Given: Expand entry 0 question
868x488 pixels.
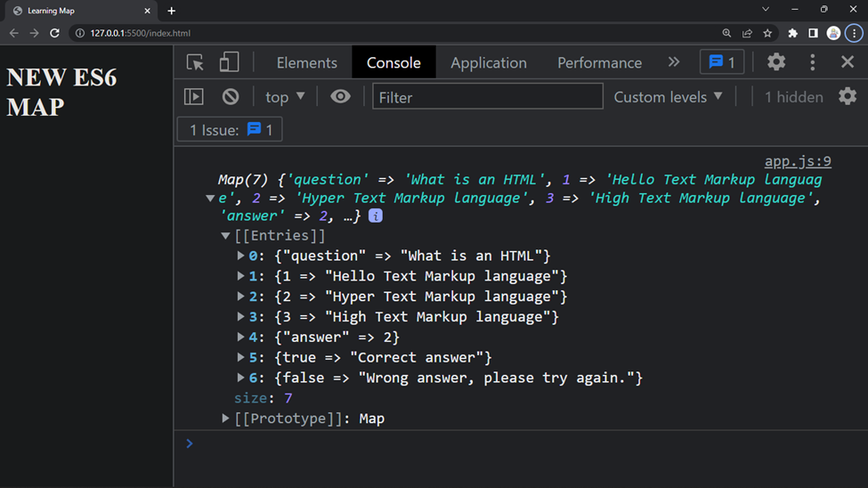Looking at the screenshot, I should pyautogui.click(x=240, y=256).
